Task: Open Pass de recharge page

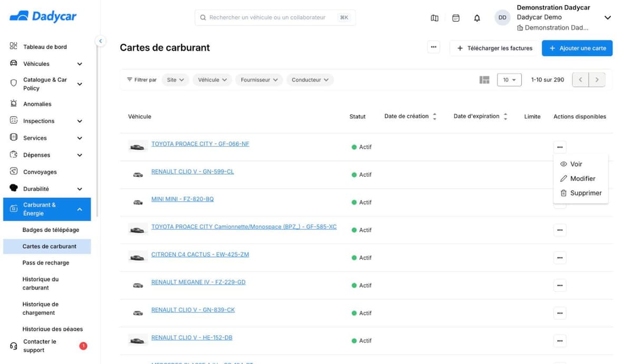Action: [x=47, y=263]
